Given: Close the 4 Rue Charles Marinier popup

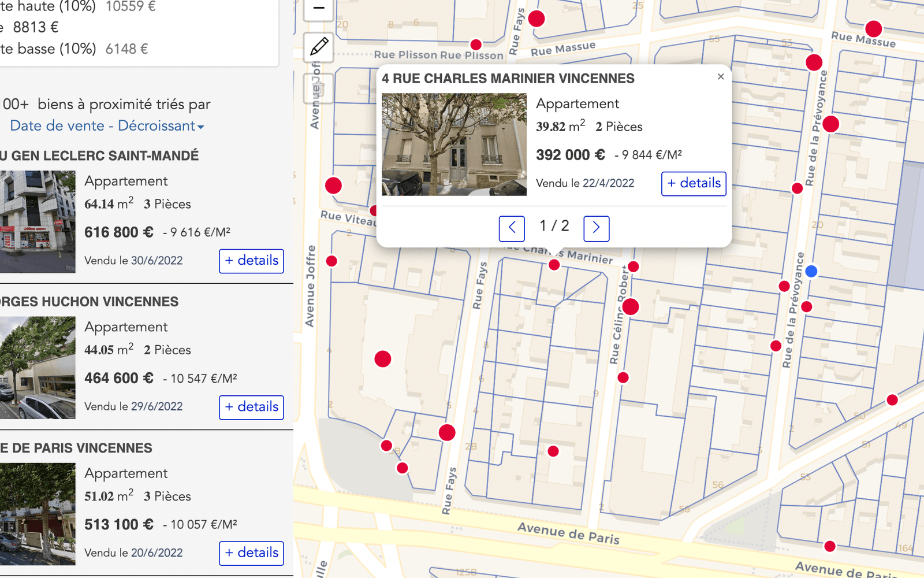Looking at the screenshot, I should pyautogui.click(x=721, y=76).
